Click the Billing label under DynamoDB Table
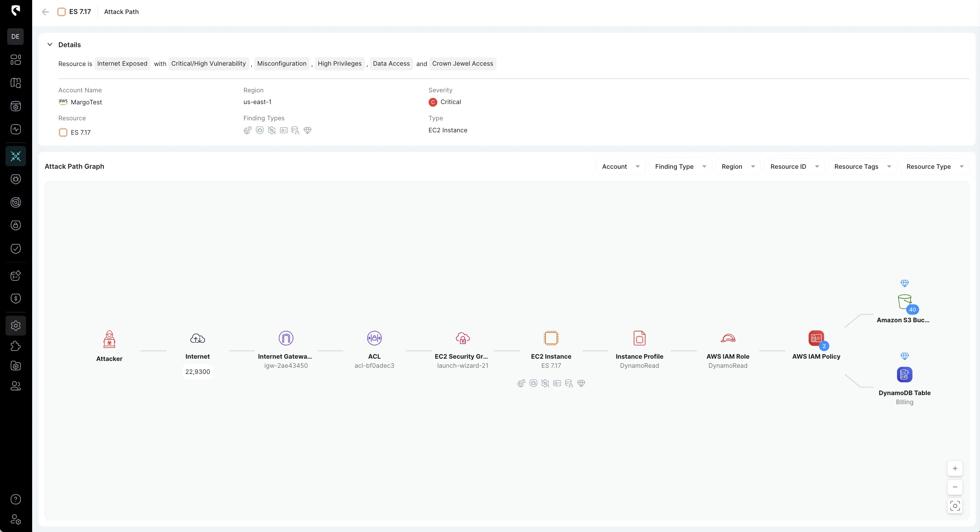Screen dimensions: 980x532 click(x=904, y=402)
